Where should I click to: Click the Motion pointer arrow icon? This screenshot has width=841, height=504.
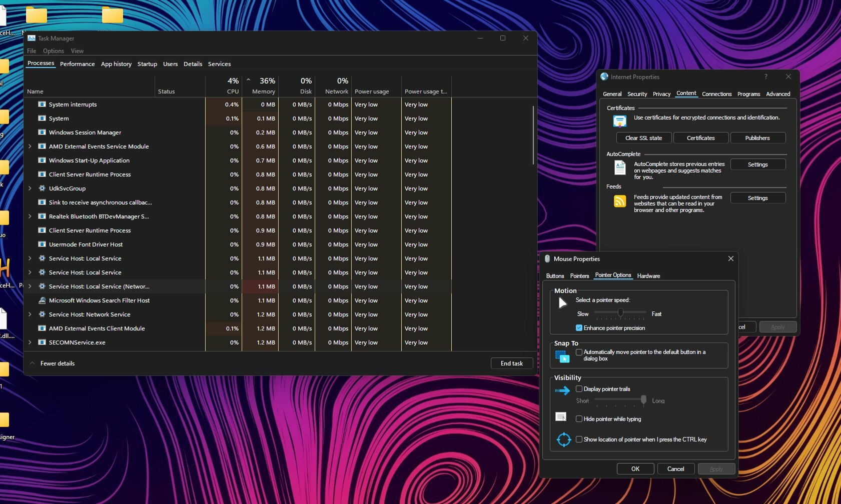pos(562,302)
